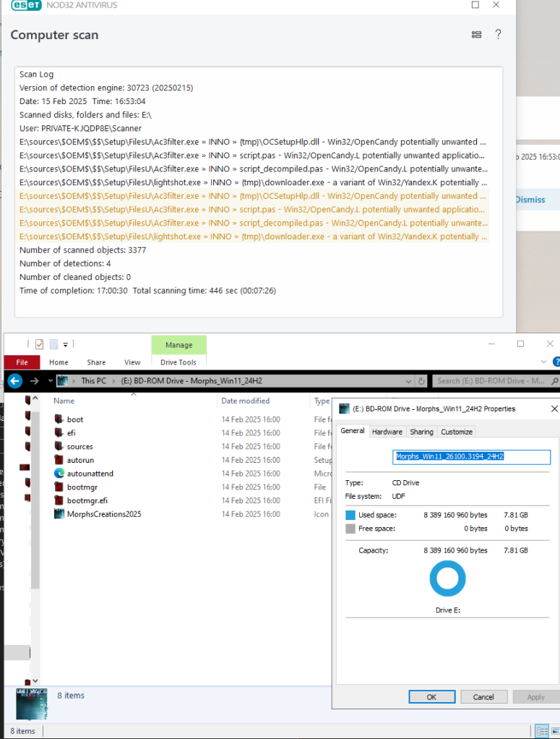The width and height of the screenshot is (560, 739).
Task: Open the Hardware tab in Properties
Action: (x=387, y=432)
